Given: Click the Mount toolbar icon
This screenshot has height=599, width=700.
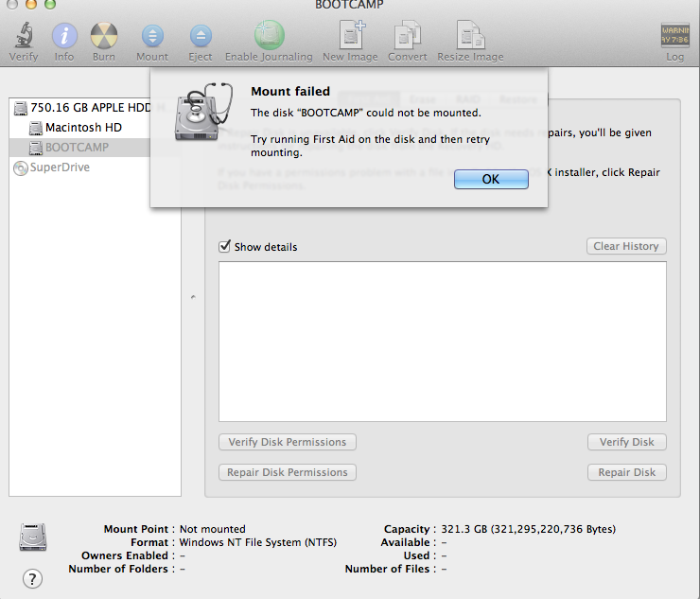Looking at the screenshot, I should click(152, 36).
